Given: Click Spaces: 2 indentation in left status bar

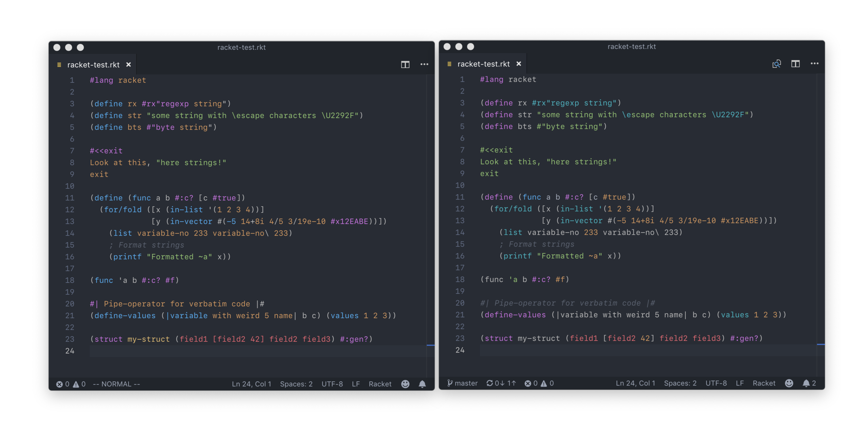Looking at the screenshot, I should point(296,384).
